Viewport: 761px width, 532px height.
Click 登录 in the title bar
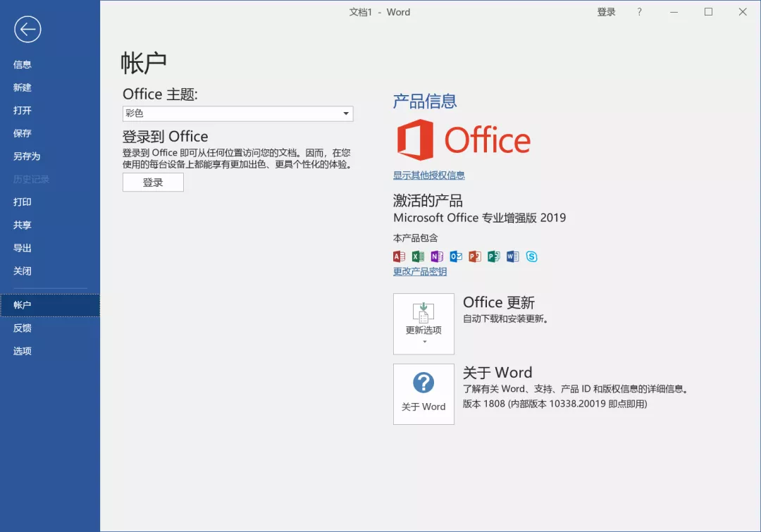(606, 12)
